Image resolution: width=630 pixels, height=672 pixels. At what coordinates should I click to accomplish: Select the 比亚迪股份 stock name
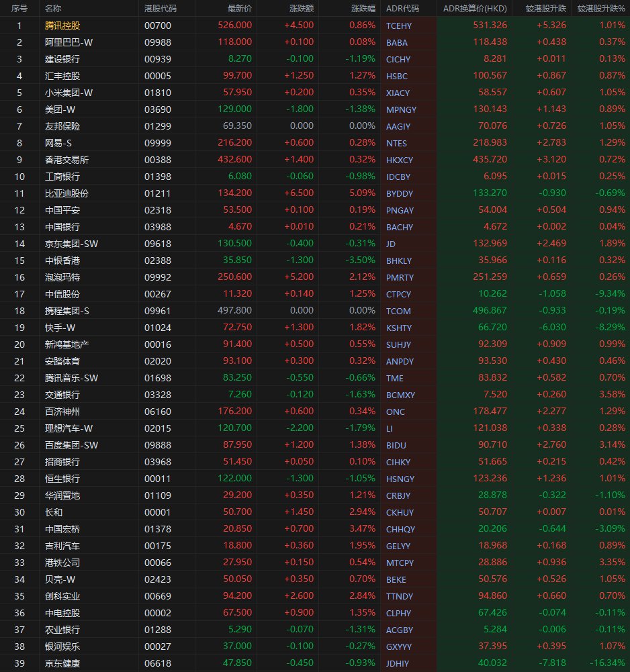pyautogui.click(x=66, y=193)
